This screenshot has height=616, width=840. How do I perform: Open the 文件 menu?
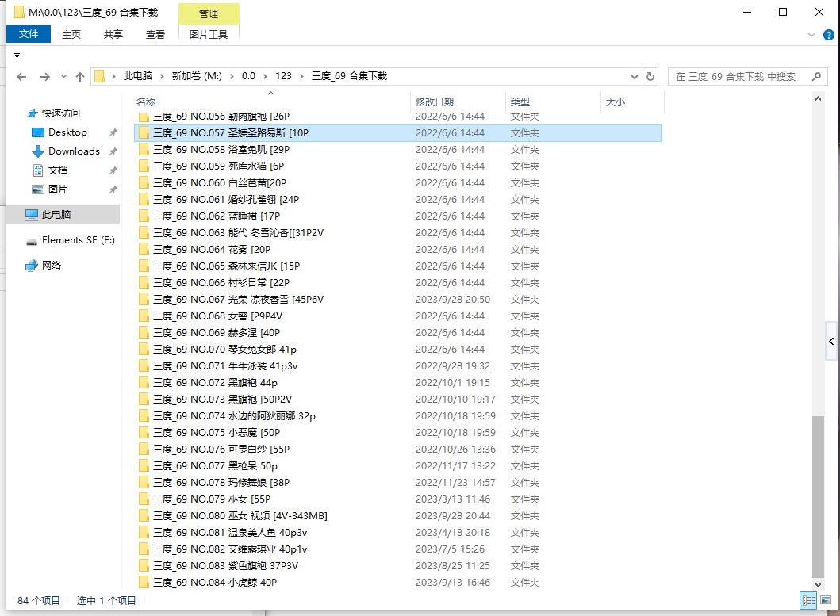pos(29,34)
